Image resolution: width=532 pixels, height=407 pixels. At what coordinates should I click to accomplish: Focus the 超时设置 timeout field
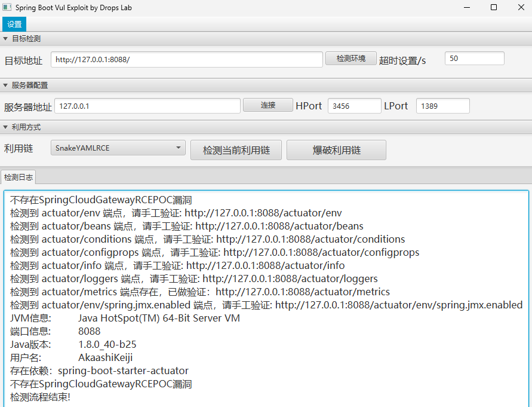(474, 59)
